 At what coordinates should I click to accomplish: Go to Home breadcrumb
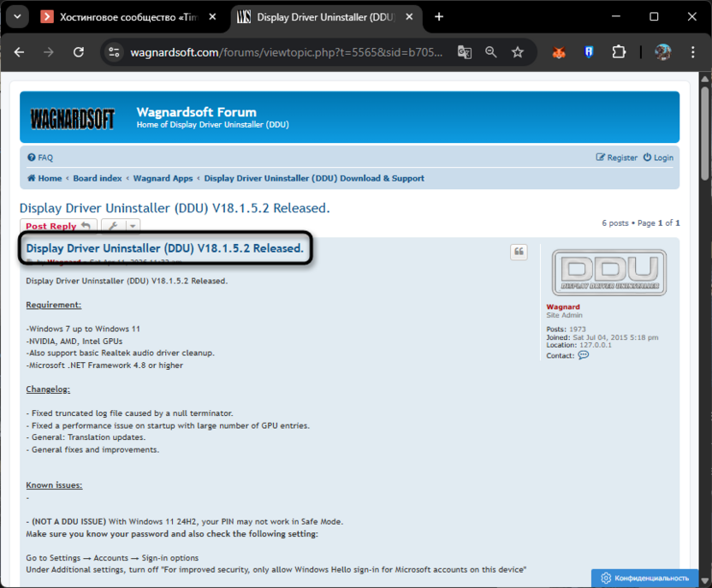click(x=44, y=178)
